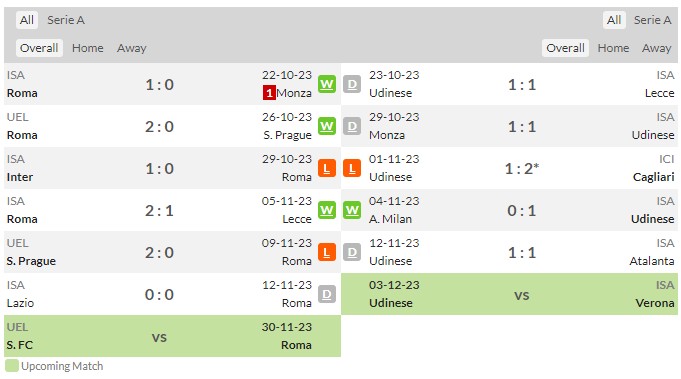Click the grey D icon for Lazio vs Roma
Viewport: 681px width, 379px height.
[x=327, y=294]
